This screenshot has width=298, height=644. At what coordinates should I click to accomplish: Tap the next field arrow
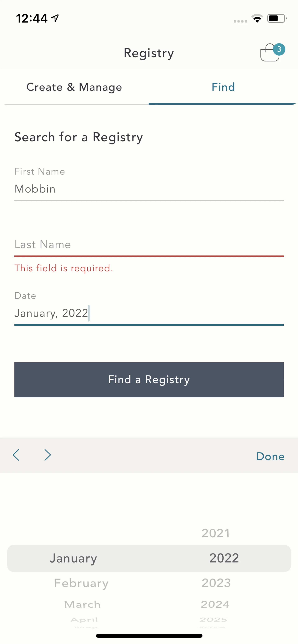coord(47,455)
